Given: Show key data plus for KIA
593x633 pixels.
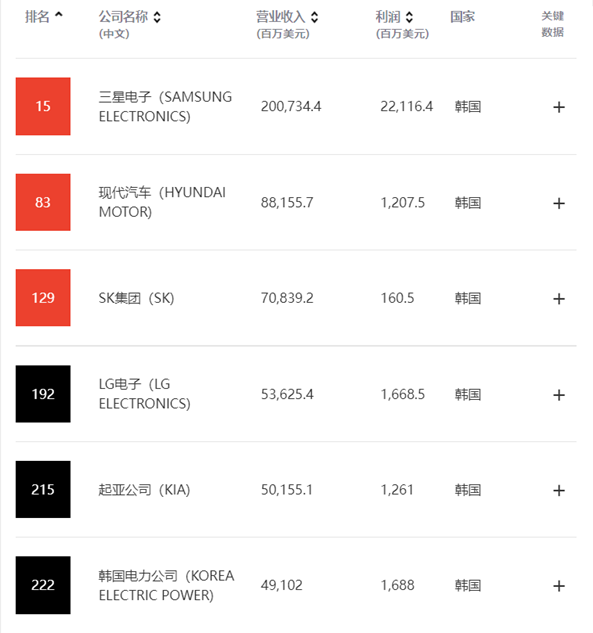Looking at the screenshot, I should pos(559,490).
